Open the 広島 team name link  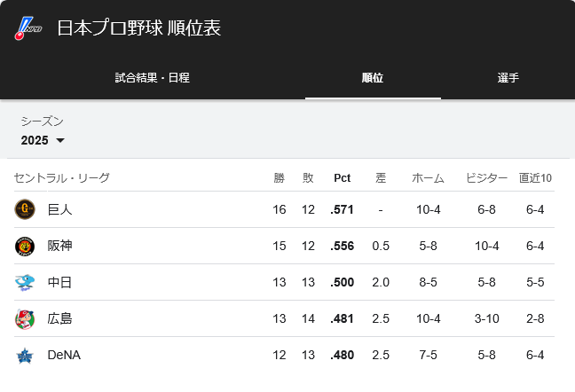[59, 318]
